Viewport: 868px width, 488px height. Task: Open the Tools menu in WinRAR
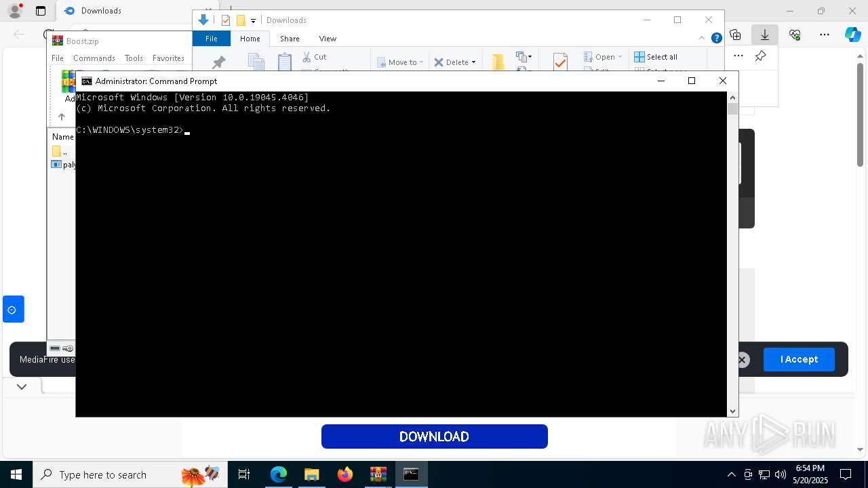click(x=134, y=58)
